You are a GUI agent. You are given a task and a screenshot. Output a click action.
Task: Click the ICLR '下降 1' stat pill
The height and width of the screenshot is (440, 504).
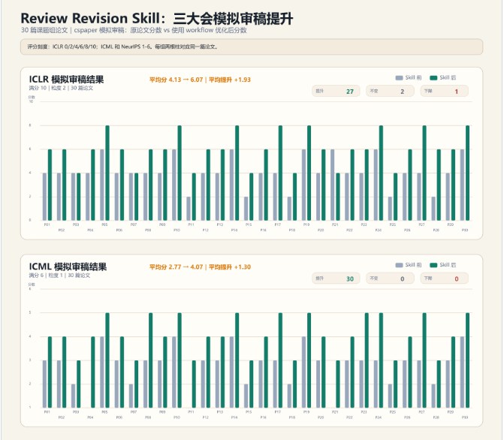click(x=444, y=92)
